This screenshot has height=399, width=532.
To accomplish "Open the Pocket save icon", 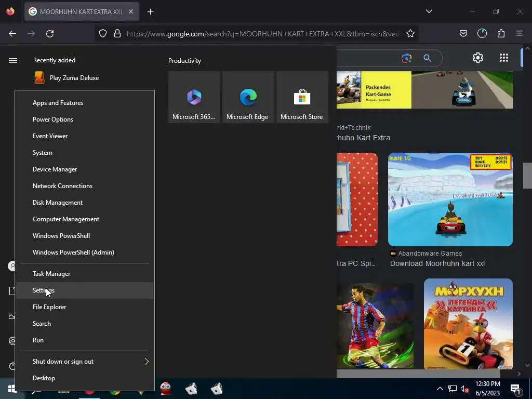I will tap(463, 34).
